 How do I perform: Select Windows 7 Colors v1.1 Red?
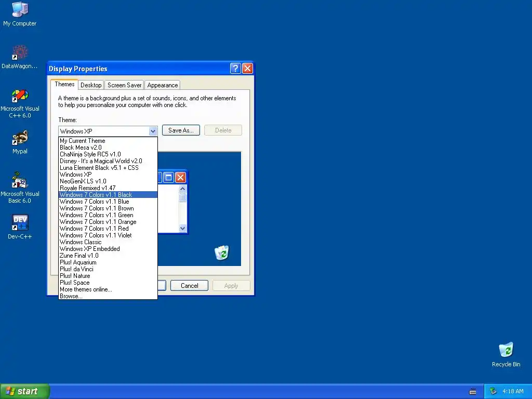(x=108, y=229)
